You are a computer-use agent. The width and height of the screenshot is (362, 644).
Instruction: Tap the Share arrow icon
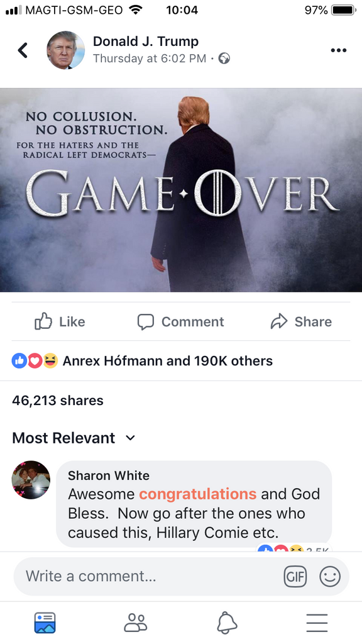pos(279,321)
